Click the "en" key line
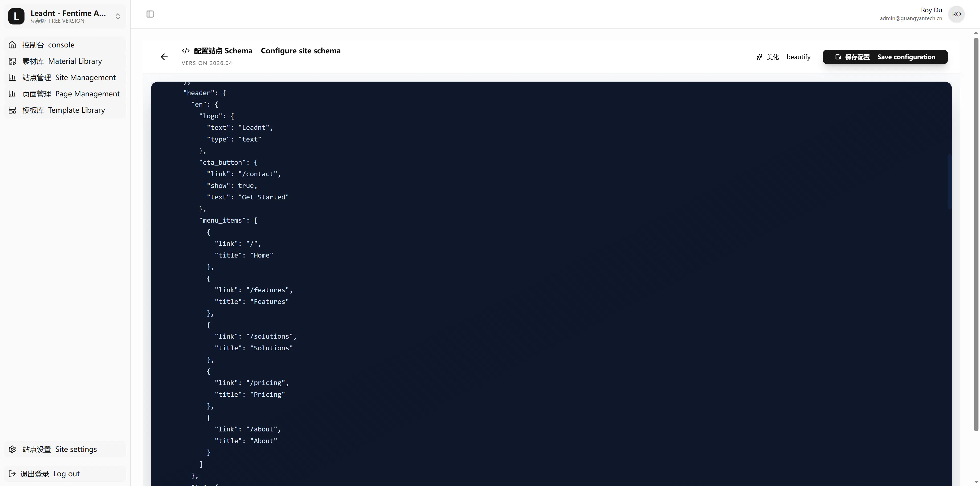980x486 pixels. [205, 105]
